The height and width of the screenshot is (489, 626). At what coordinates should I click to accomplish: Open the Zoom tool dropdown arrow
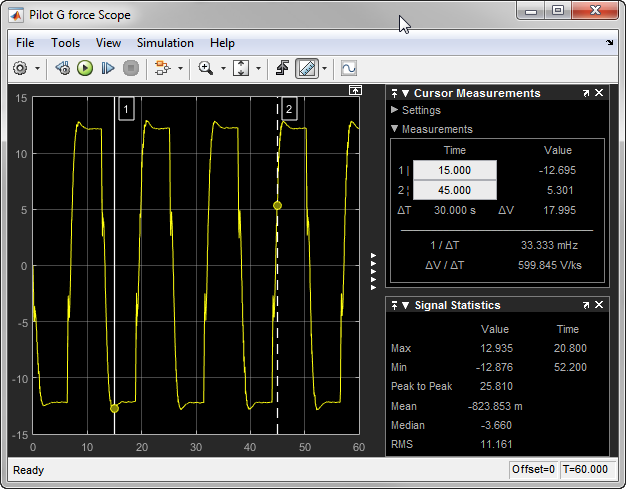click(221, 68)
